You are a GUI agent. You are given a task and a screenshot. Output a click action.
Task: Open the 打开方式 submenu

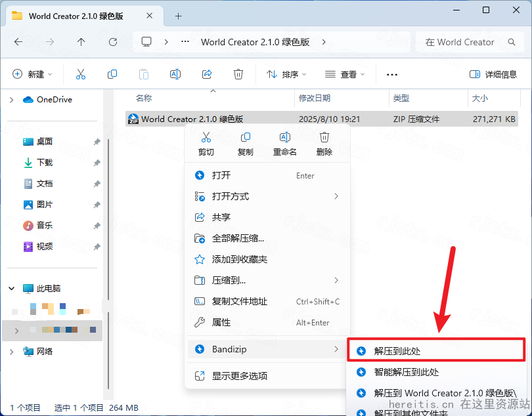tap(267, 196)
